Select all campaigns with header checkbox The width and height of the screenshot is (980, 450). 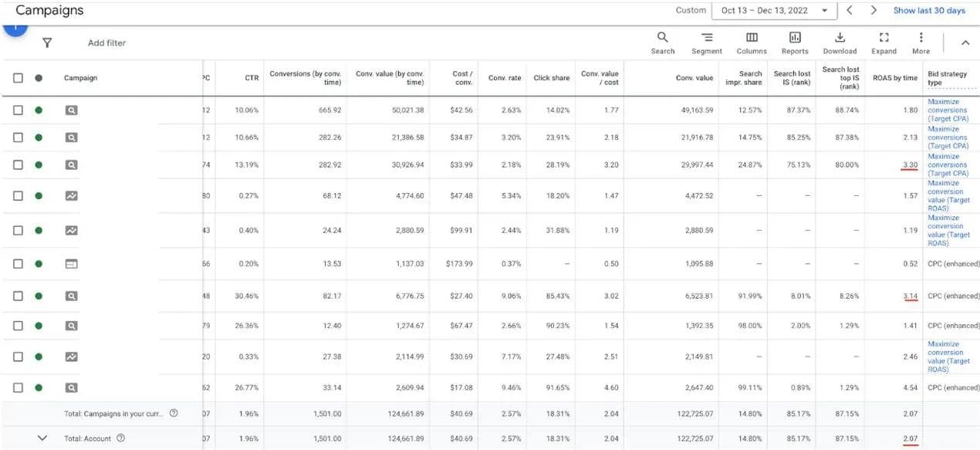(19, 78)
